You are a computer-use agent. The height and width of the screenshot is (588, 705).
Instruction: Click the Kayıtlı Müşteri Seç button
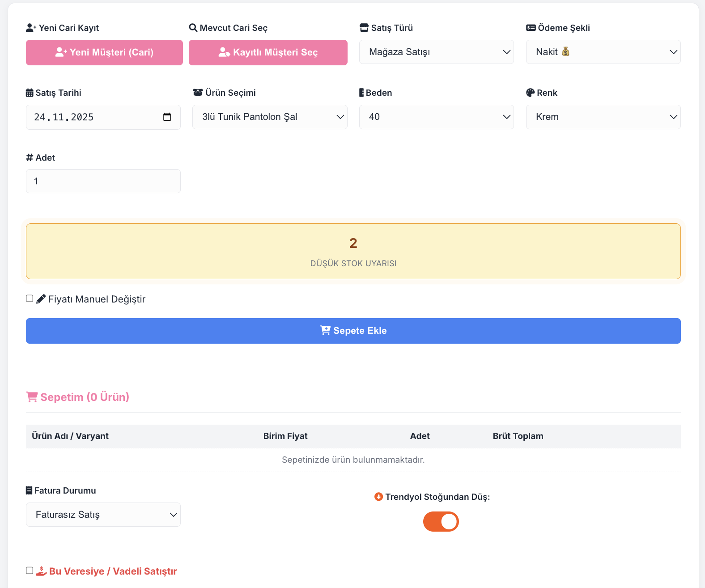(268, 52)
